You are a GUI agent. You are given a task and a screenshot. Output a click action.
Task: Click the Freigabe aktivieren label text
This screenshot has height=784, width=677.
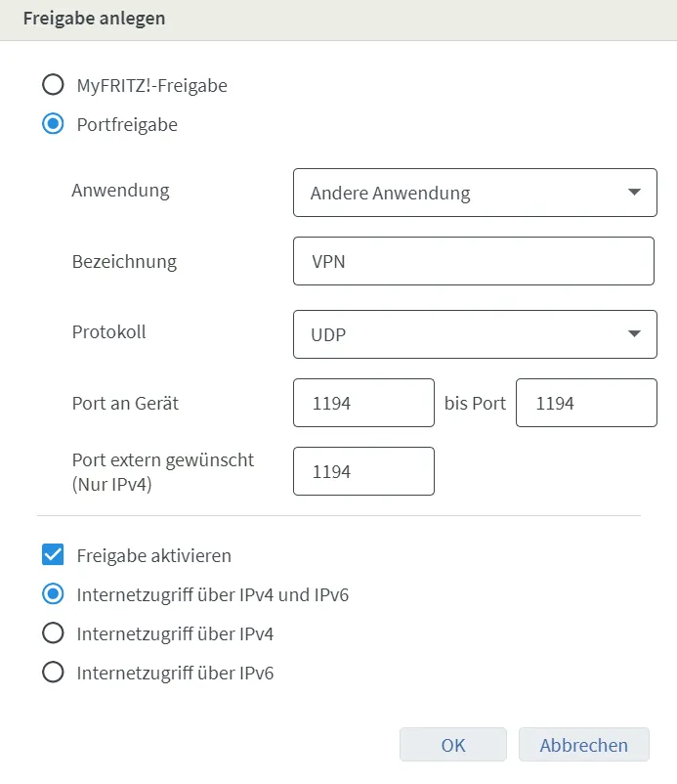154,555
